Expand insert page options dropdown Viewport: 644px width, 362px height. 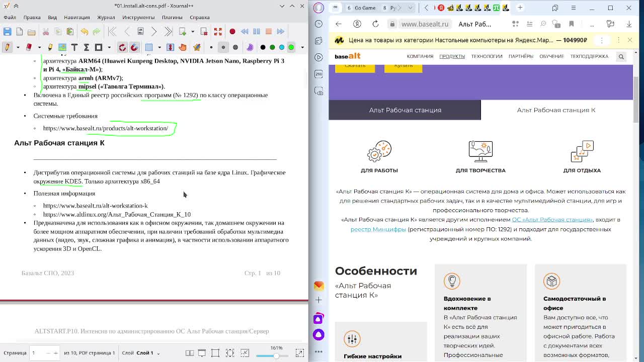(x=193, y=32)
